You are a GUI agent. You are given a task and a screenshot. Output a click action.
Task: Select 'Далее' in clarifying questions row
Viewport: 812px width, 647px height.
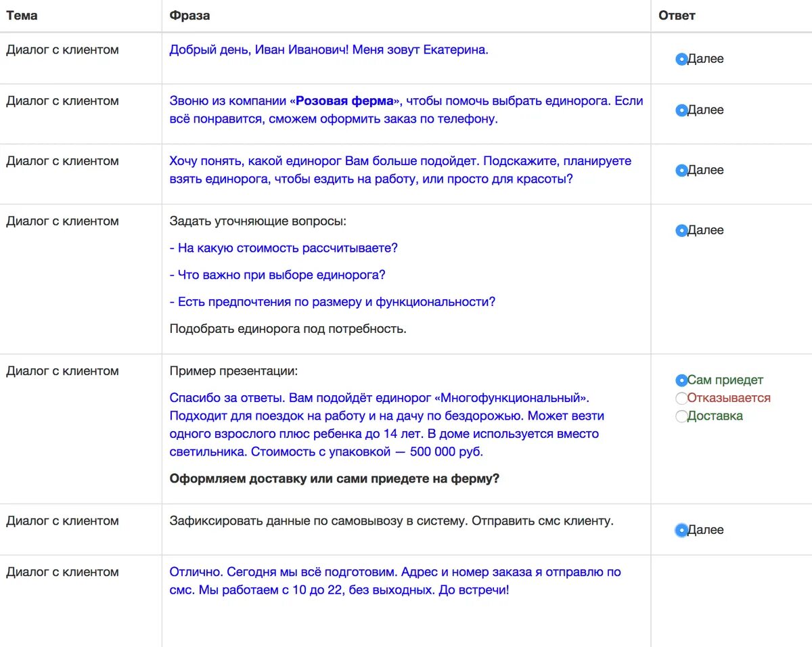[681, 231]
